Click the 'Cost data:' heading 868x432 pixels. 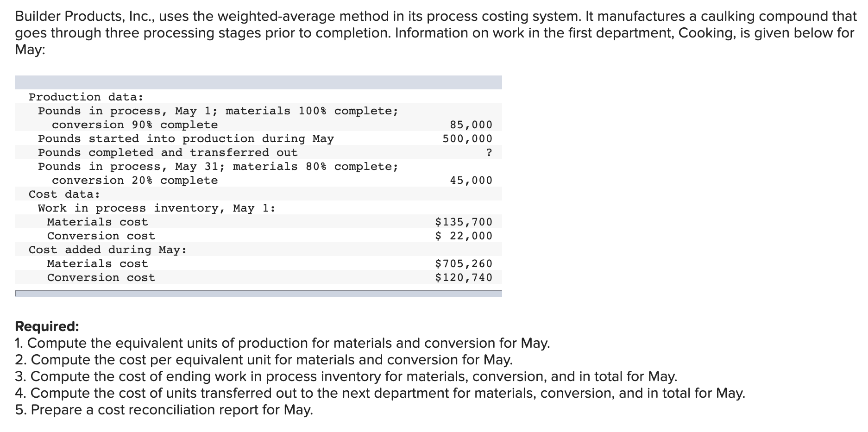click(x=64, y=194)
